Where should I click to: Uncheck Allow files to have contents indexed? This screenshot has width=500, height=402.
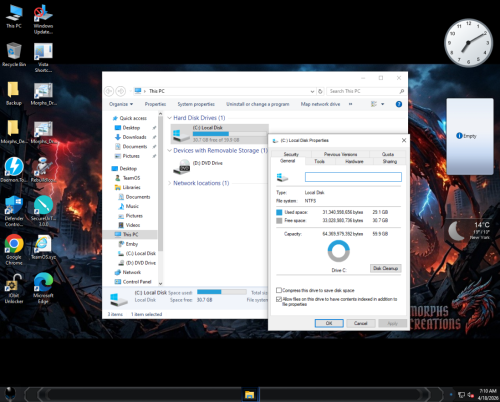(x=279, y=299)
